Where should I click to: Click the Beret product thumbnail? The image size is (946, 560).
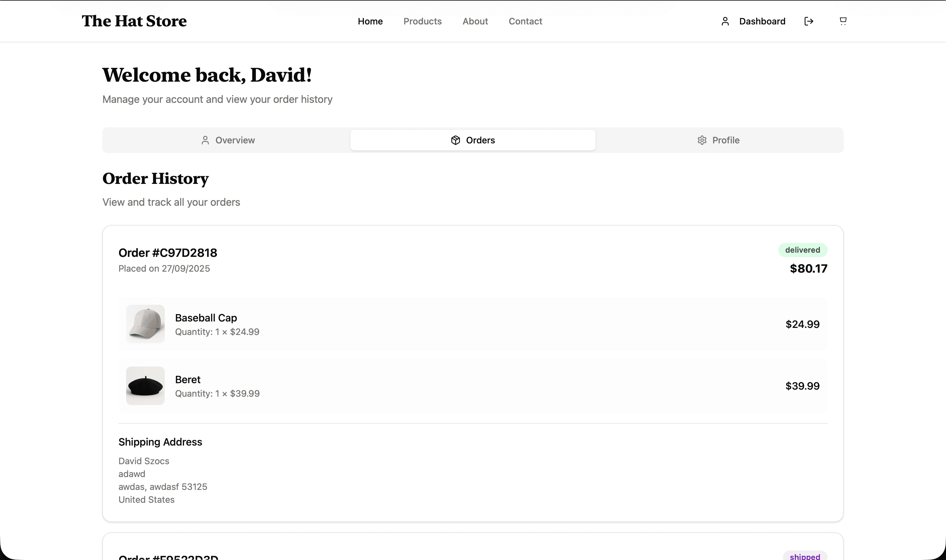pyautogui.click(x=145, y=386)
